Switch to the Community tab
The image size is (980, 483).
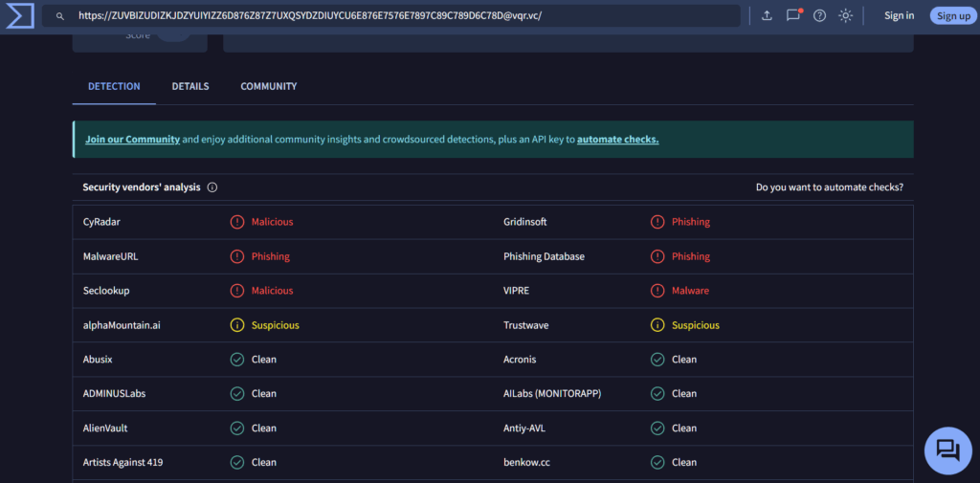(268, 86)
